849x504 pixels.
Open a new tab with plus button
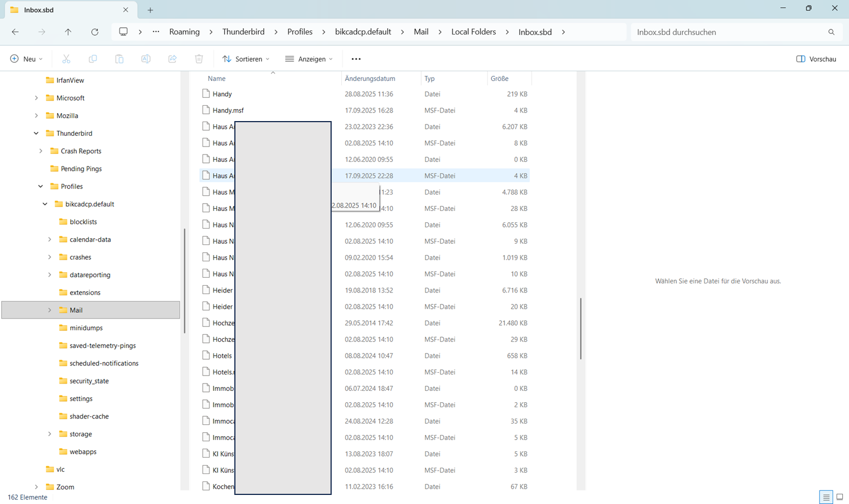(150, 10)
